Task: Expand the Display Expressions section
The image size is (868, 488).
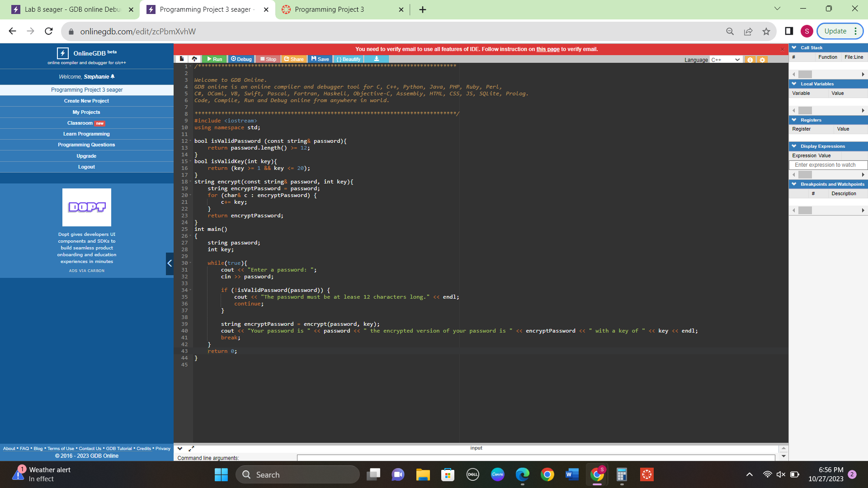Action: 795,146
